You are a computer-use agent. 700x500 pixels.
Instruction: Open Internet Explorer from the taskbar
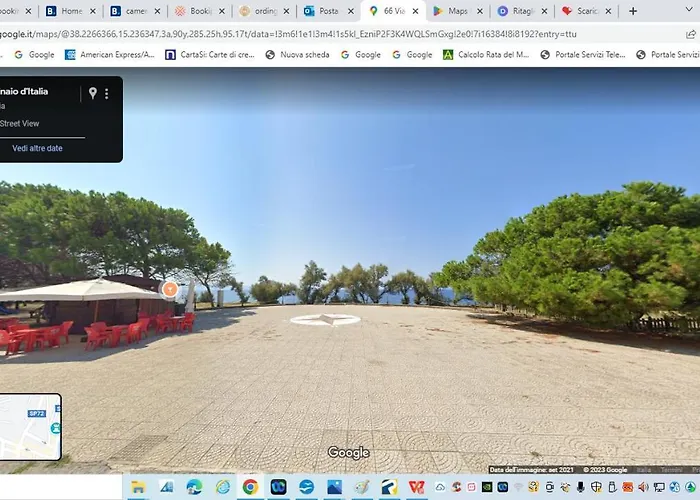pyautogui.click(x=222, y=487)
